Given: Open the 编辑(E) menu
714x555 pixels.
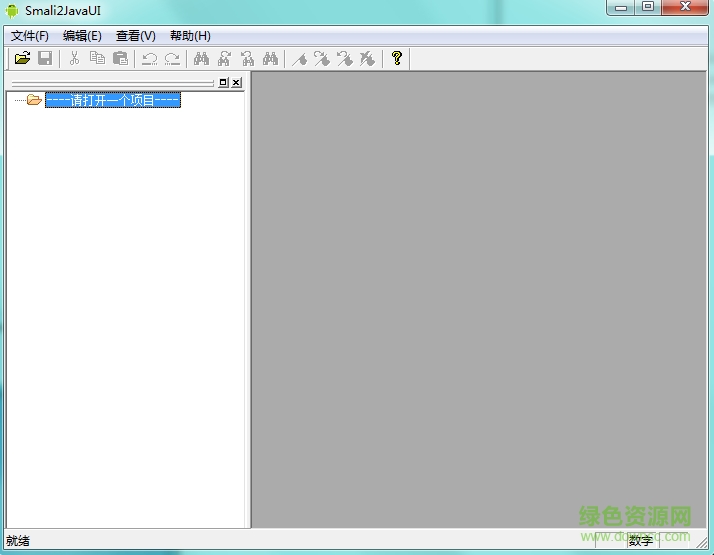Looking at the screenshot, I should tap(82, 36).
